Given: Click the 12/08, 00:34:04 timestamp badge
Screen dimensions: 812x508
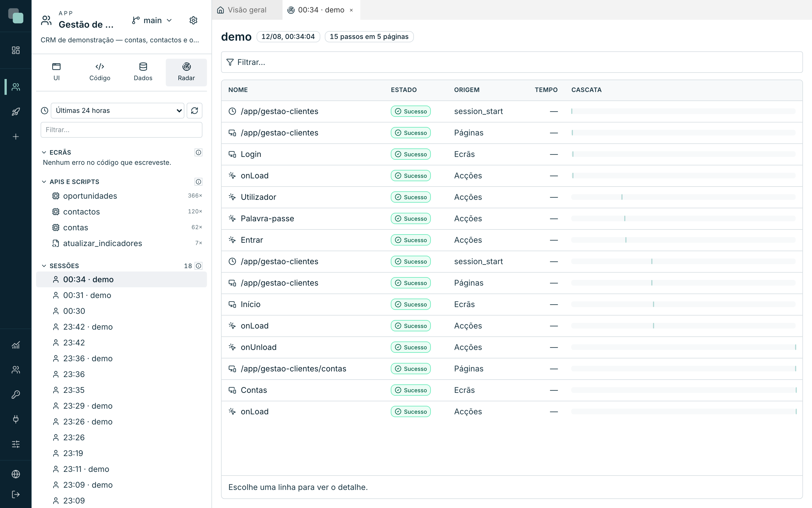Looking at the screenshot, I should click(288, 37).
